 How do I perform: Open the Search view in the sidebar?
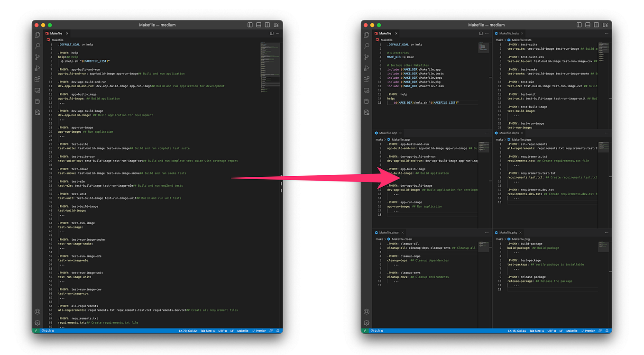pyautogui.click(x=37, y=46)
